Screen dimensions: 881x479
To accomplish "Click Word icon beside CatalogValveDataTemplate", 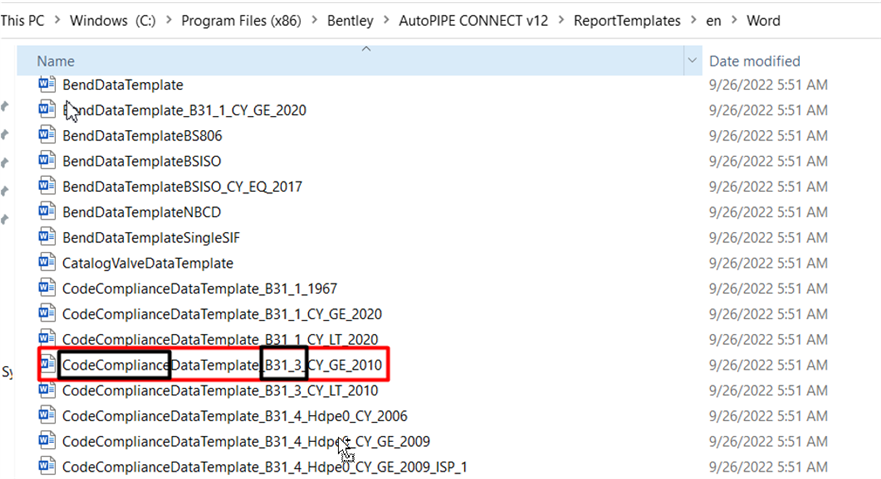I will coord(47,262).
